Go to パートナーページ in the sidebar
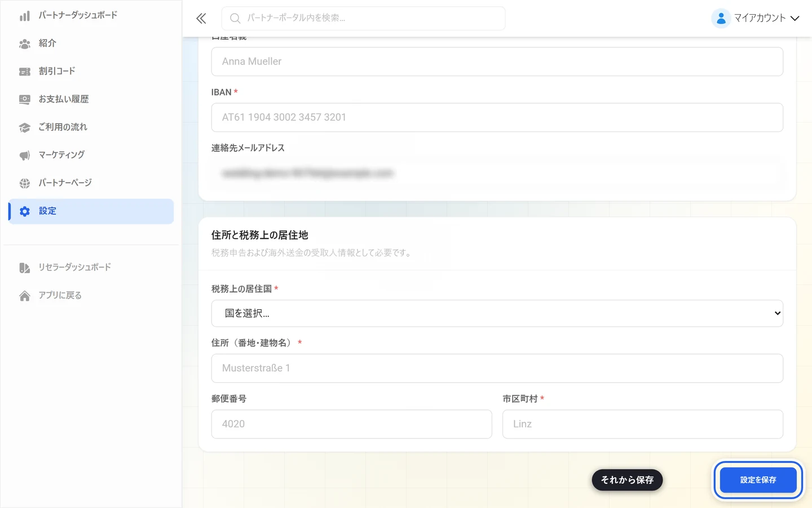 tap(91, 183)
